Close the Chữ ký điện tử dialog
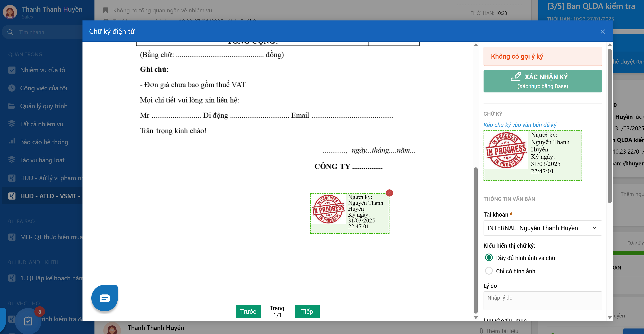Image resolution: width=644 pixels, height=334 pixels. tap(603, 31)
